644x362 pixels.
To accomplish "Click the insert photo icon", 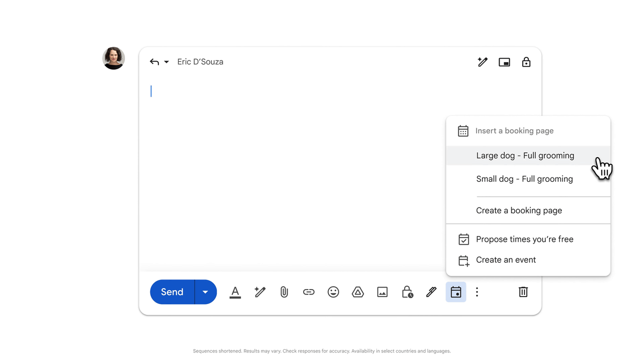I will (382, 292).
